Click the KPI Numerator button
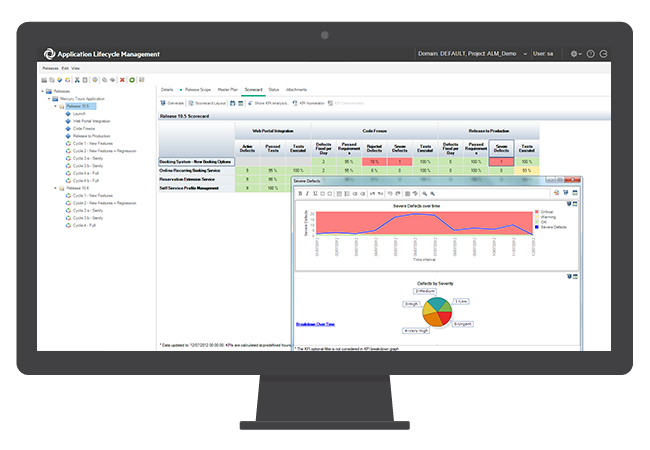650x450 pixels. [x=308, y=103]
